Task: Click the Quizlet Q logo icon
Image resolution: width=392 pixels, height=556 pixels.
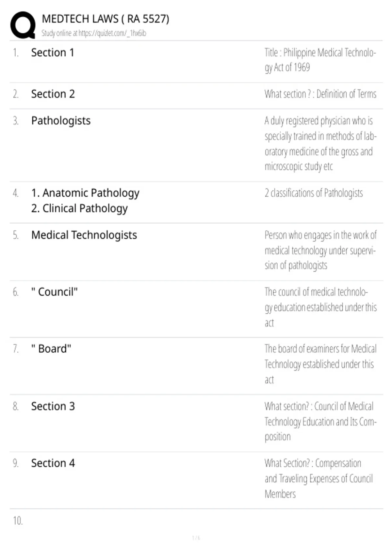Action: 23,25
